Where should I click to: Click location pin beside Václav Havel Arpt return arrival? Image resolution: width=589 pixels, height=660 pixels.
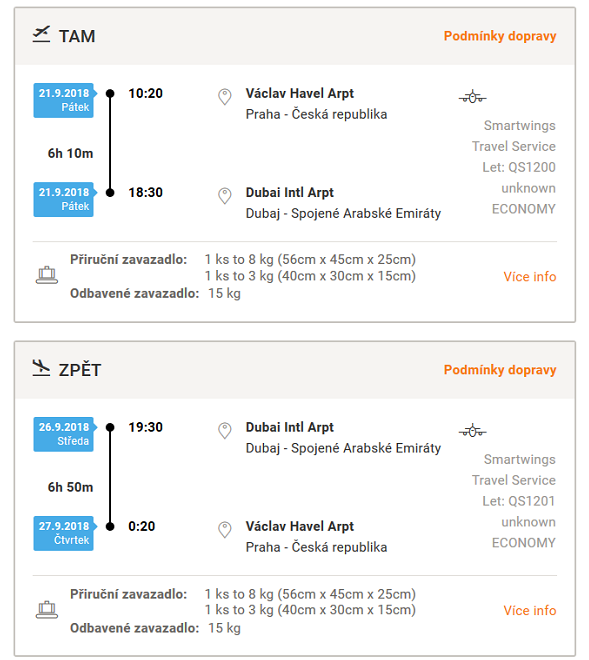pos(225,530)
